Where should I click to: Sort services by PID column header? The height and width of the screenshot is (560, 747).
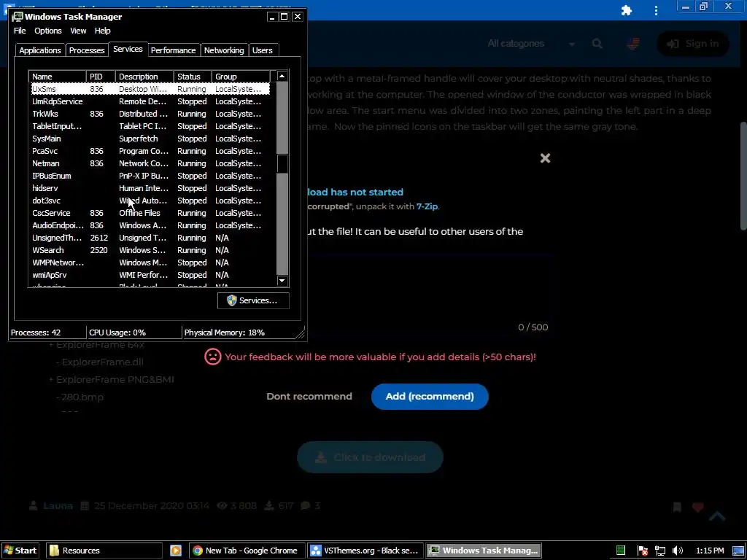101,76
